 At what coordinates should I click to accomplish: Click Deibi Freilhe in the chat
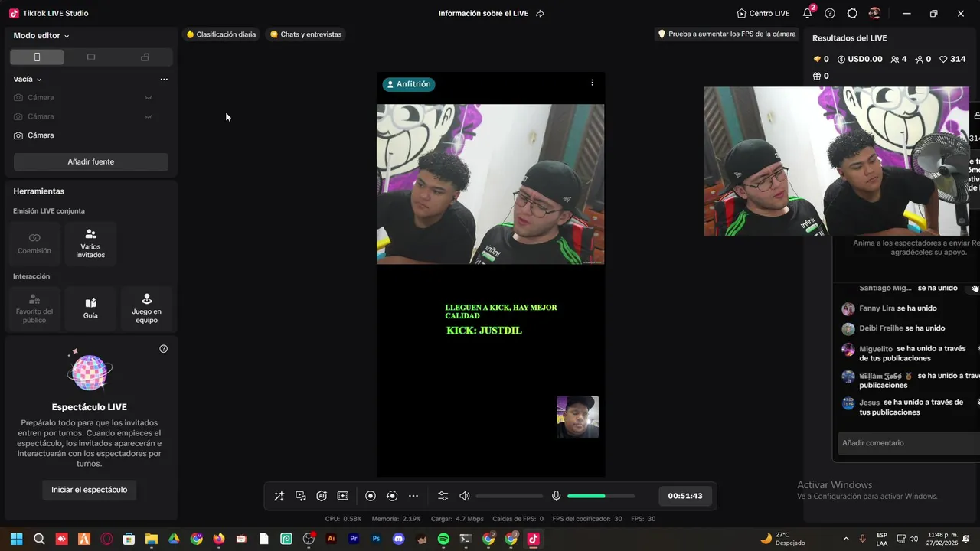tap(881, 328)
